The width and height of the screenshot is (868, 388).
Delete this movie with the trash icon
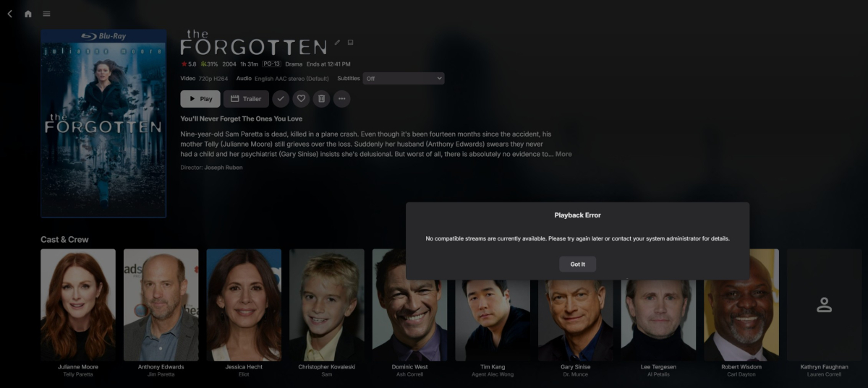click(x=322, y=99)
